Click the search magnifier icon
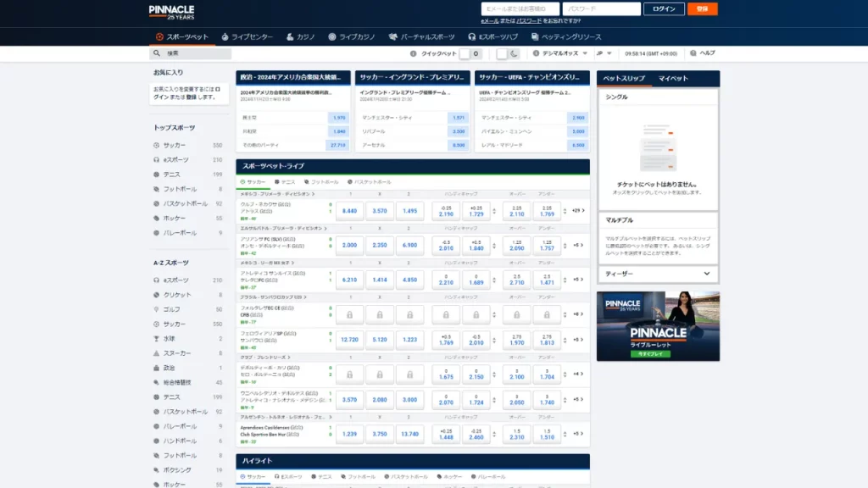Screen dimensions: 868x488 (x=157, y=53)
